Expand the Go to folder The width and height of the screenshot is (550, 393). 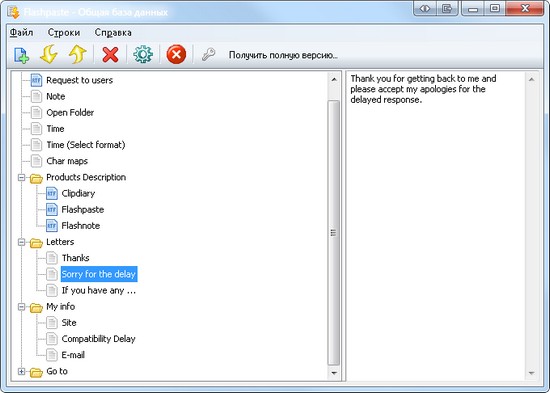21,371
